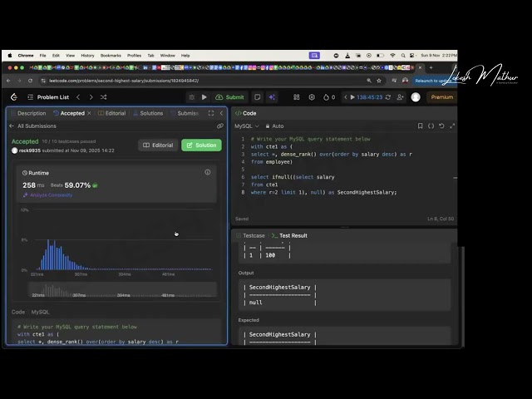Toggle Auto complete lock setting
The image size is (532, 399).
[274, 126]
